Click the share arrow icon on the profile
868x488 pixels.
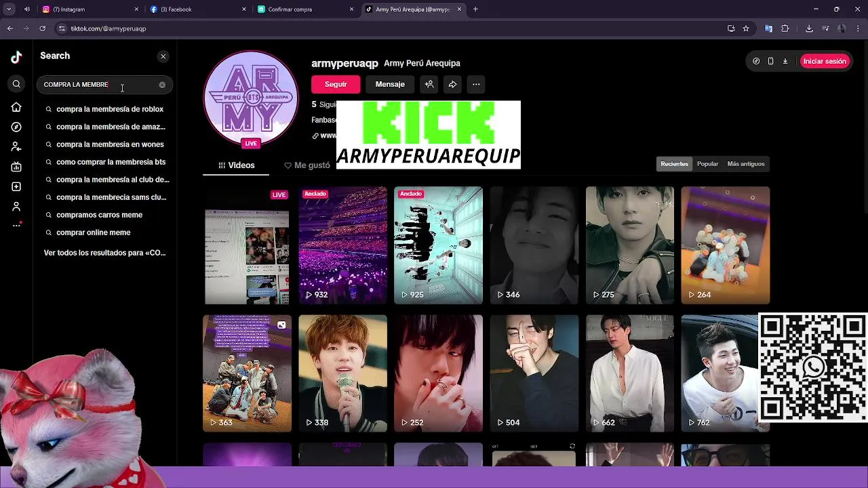tap(452, 84)
